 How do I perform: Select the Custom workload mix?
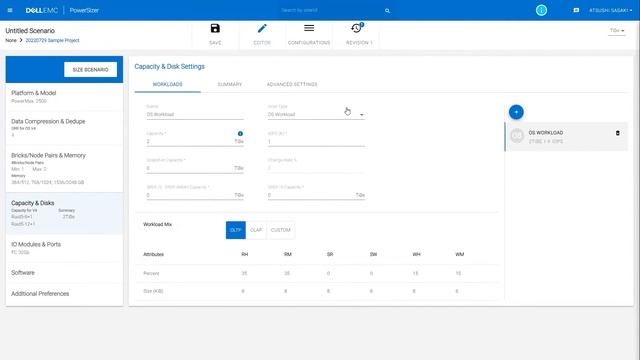point(280,230)
